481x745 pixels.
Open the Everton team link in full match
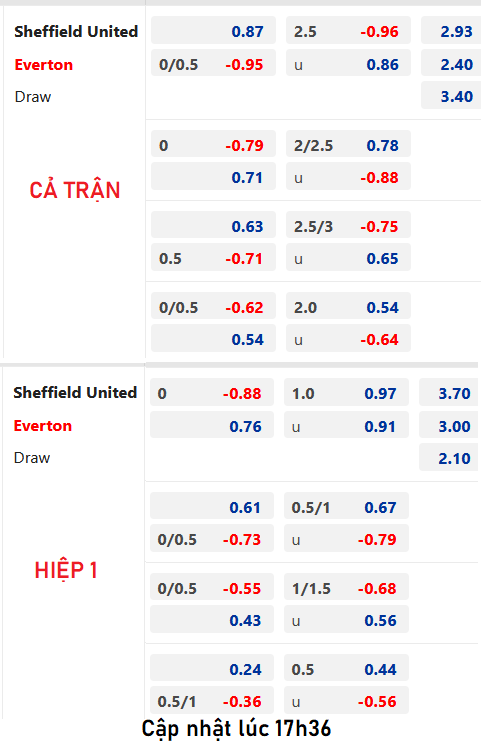44,65
